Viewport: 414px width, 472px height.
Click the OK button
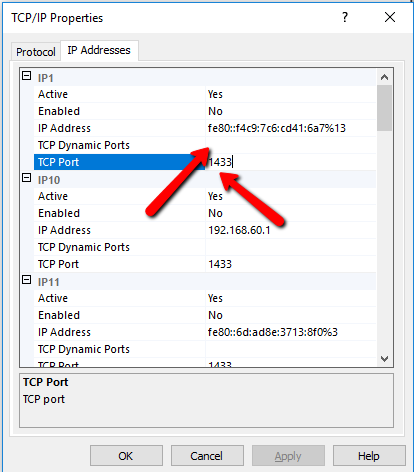click(x=126, y=456)
